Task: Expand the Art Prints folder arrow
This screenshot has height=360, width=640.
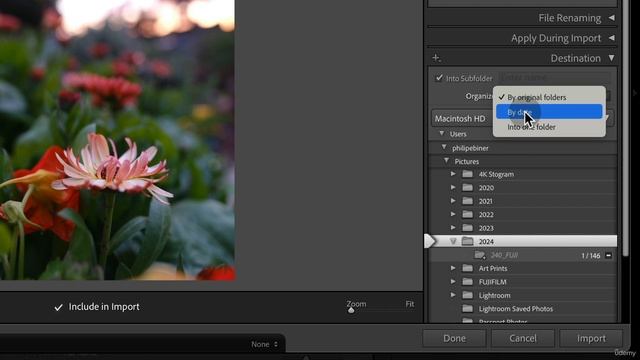Action: [453, 268]
